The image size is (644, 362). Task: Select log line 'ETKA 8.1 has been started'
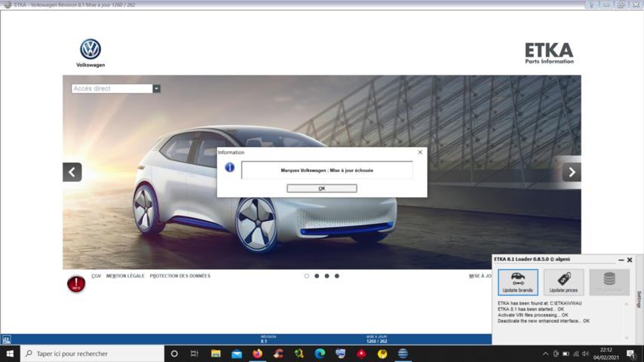pyautogui.click(x=531, y=309)
